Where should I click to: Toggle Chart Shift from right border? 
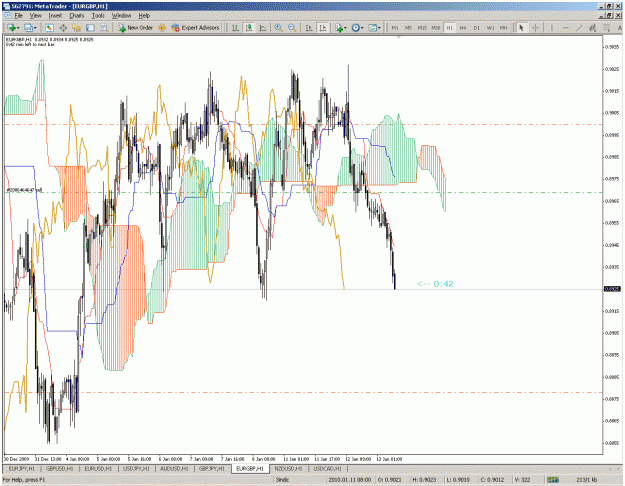322,28
